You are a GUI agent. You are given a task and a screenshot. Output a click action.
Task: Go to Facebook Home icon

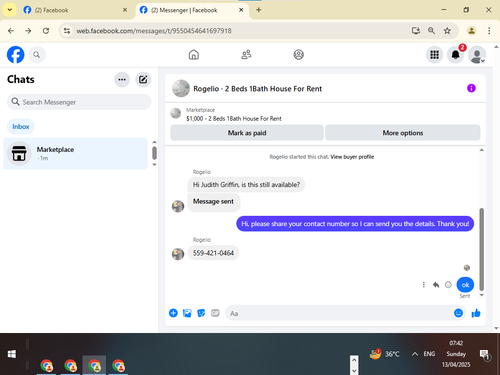coord(194,54)
